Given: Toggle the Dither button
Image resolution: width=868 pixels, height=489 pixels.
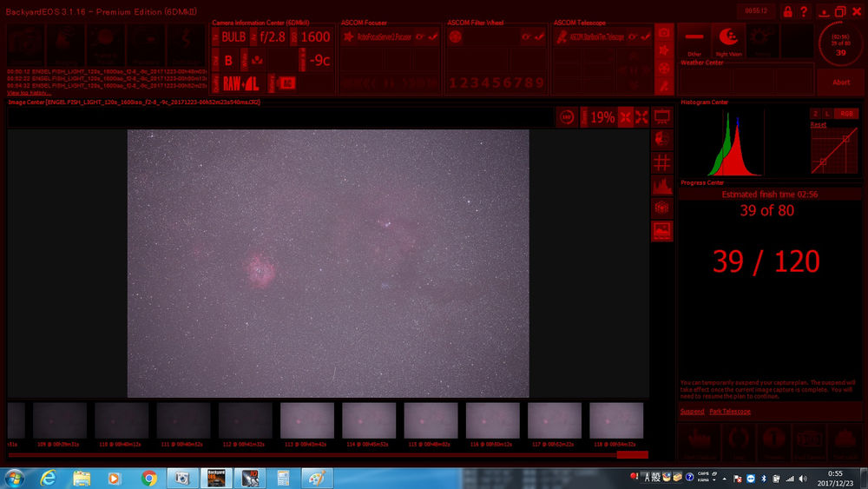Looking at the screenshot, I should click(x=694, y=41).
